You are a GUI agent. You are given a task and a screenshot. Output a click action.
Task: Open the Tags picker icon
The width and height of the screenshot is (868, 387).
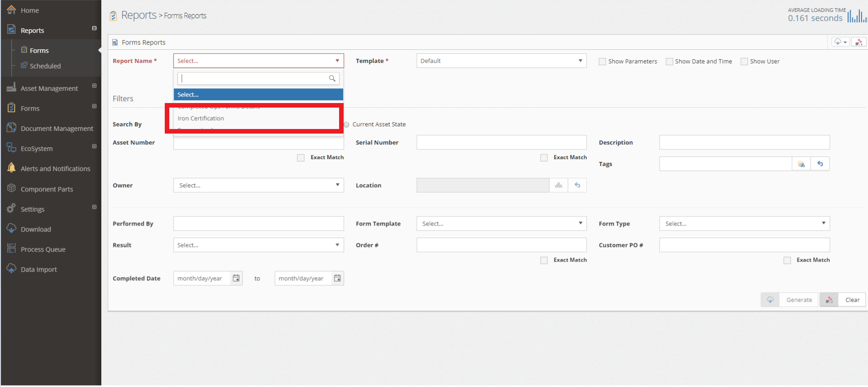coord(801,164)
